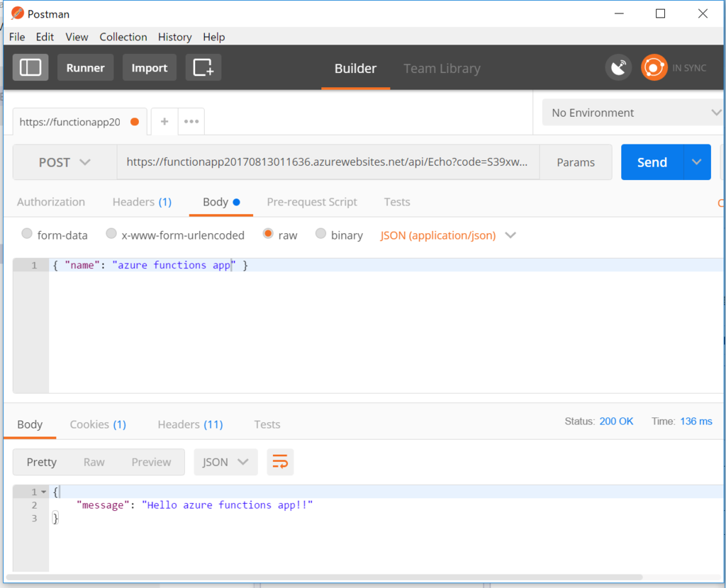Change JSON (application/json) content type
Image resolution: width=726 pixels, height=588 pixels.
click(x=448, y=235)
